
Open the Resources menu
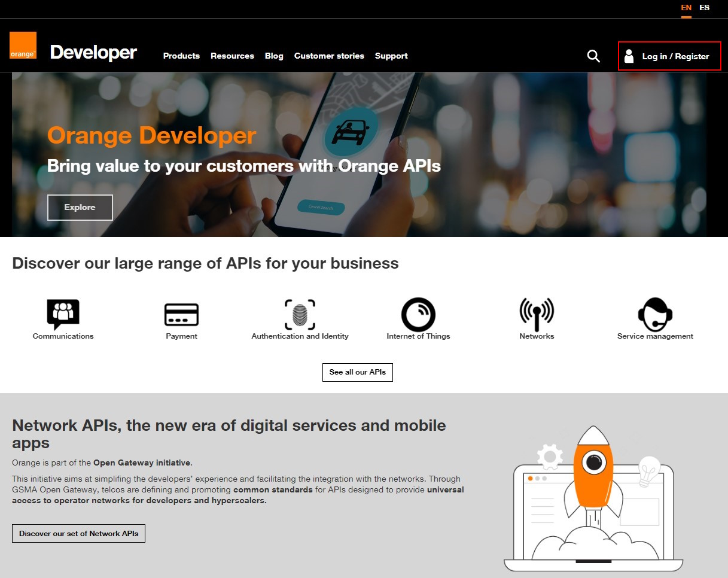(x=232, y=56)
